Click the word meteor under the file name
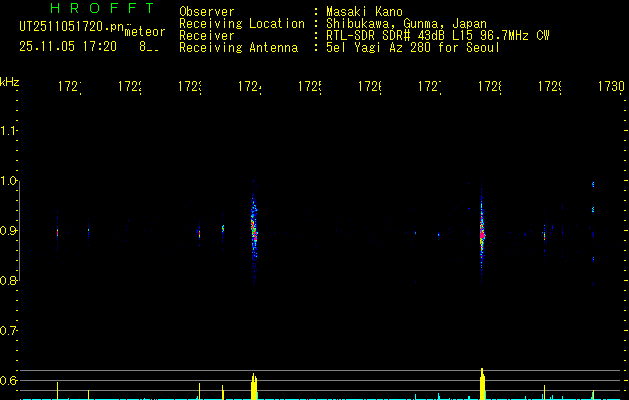Image resolution: width=629 pixels, height=400 pixels. tap(145, 32)
